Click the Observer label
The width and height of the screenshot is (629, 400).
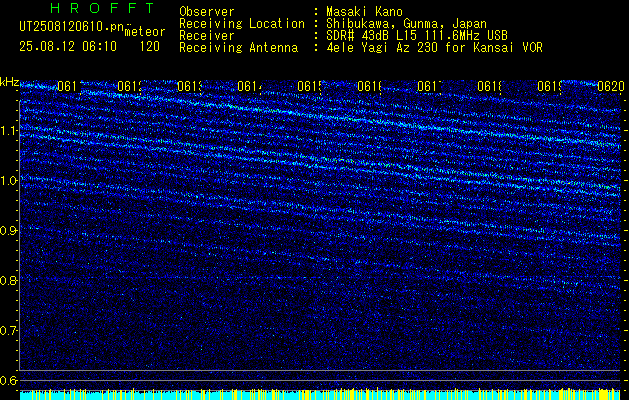tap(207, 12)
